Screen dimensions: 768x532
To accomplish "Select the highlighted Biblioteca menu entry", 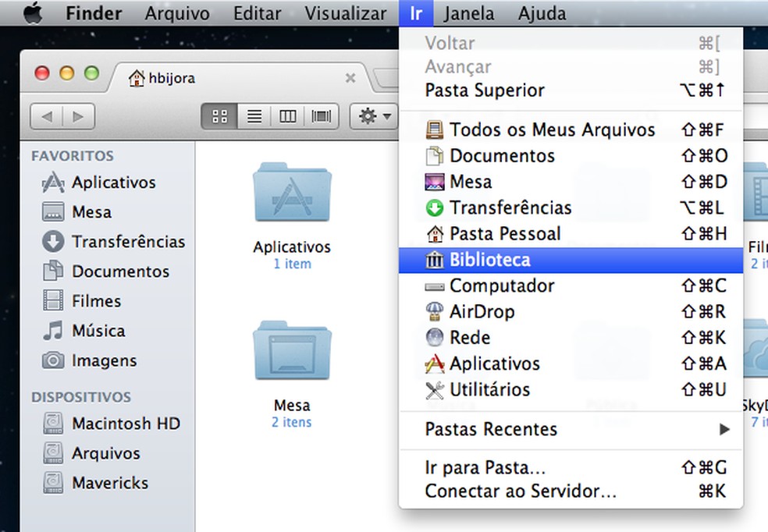I will coord(571,260).
